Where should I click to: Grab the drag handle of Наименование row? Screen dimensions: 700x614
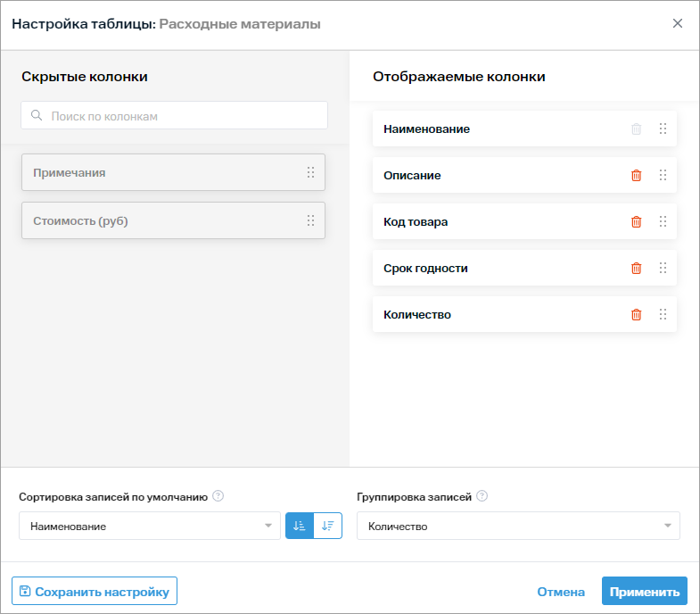(x=663, y=129)
